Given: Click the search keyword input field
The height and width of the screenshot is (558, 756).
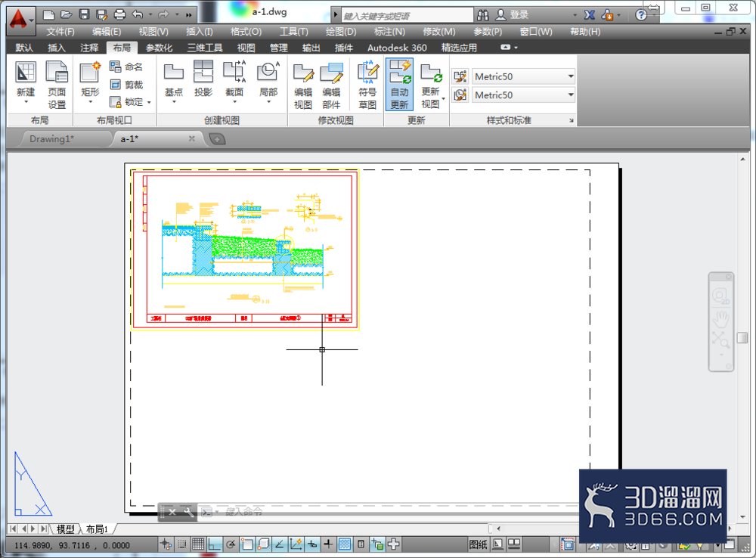Looking at the screenshot, I should coord(407,15).
